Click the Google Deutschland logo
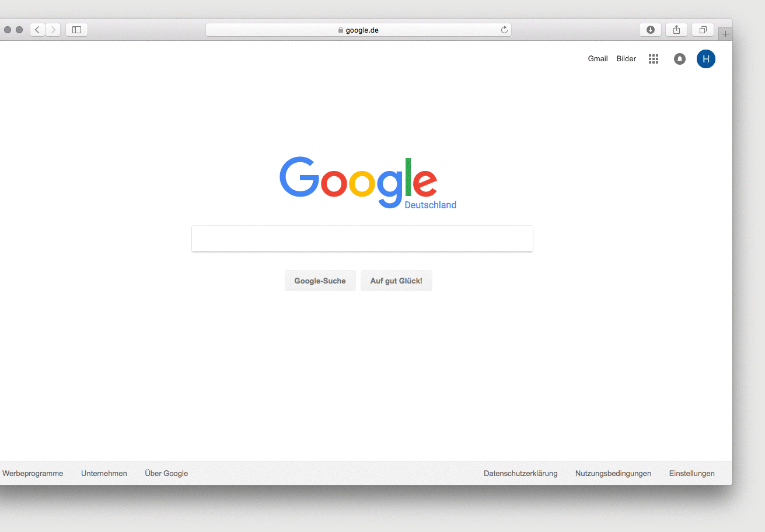This screenshot has height=532, width=765. (x=368, y=183)
